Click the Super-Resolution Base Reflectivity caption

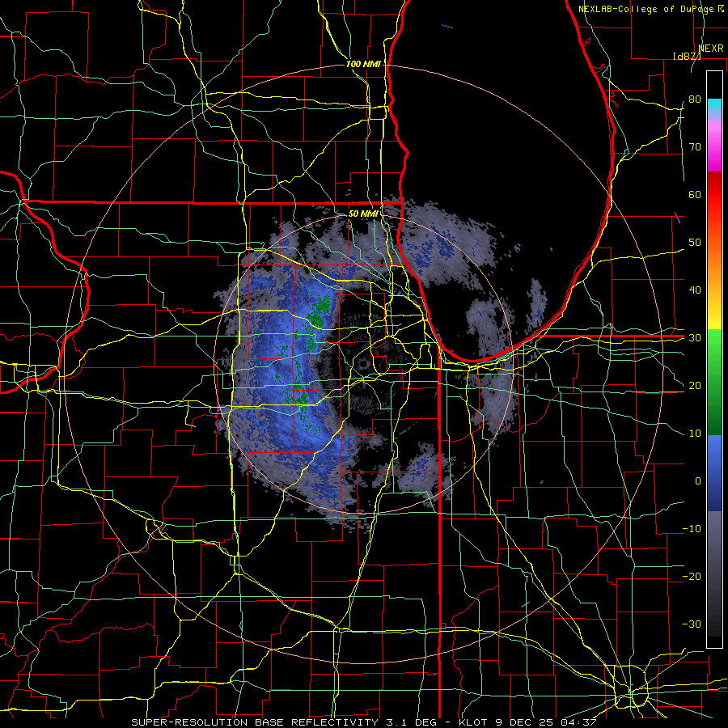(x=363, y=722)
